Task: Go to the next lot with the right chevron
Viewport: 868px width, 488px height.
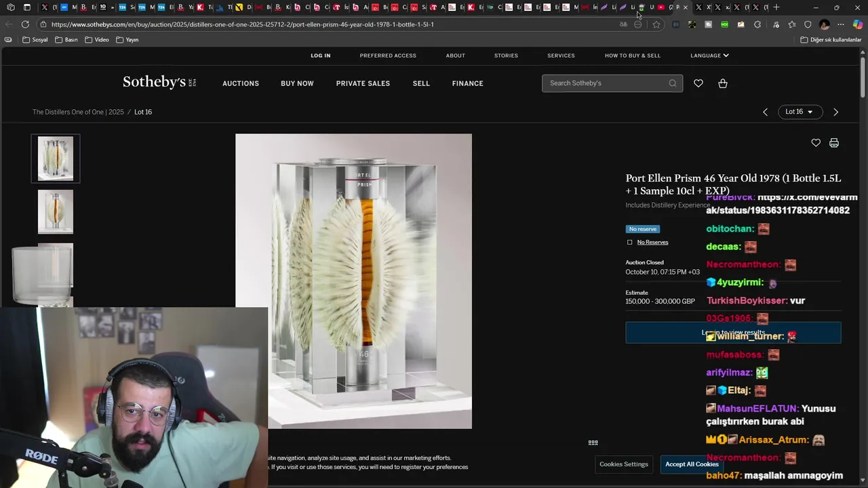Action: coord(835,112)
